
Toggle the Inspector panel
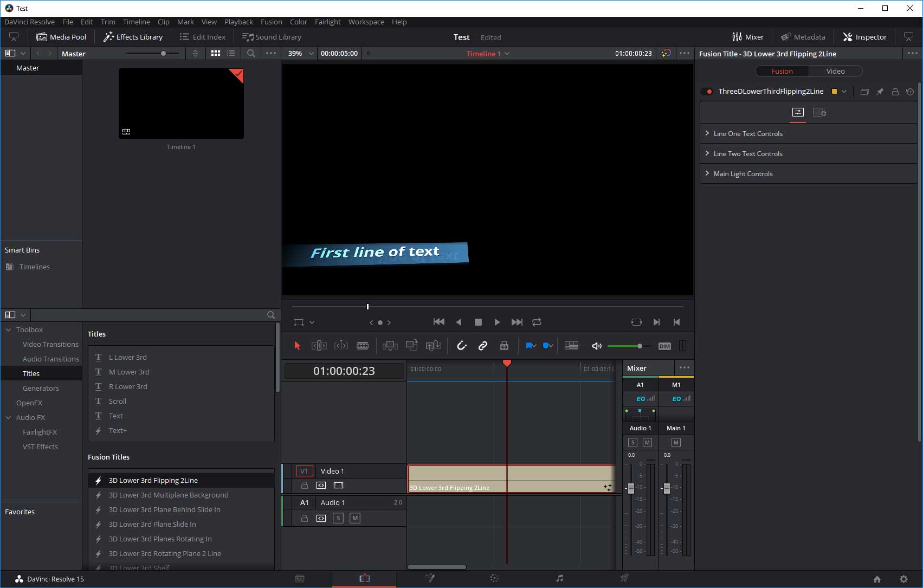[x=865, y=37]
